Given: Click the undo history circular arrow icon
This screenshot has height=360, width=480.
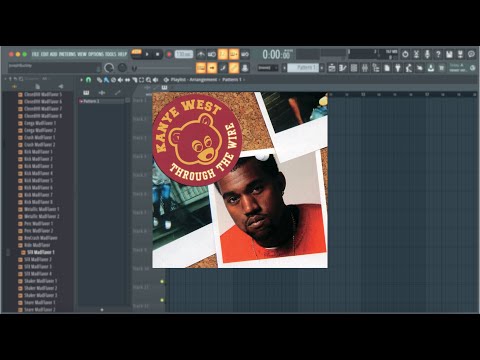Looking at the screenshot, I should click(x=405, y=54).
